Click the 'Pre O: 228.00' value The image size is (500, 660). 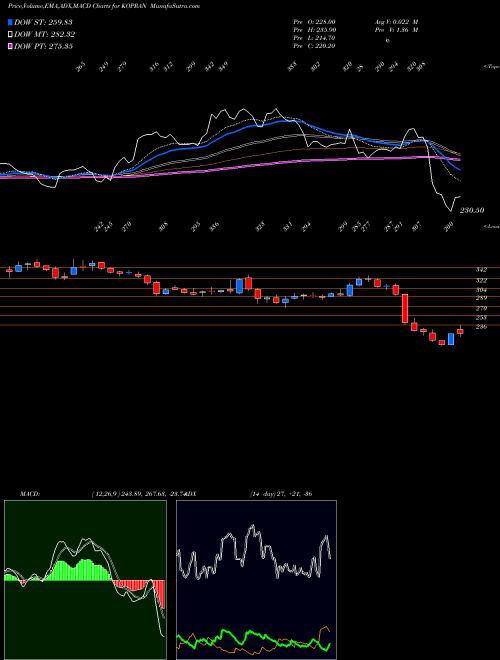pyautogui.click(x=314, y=21)
